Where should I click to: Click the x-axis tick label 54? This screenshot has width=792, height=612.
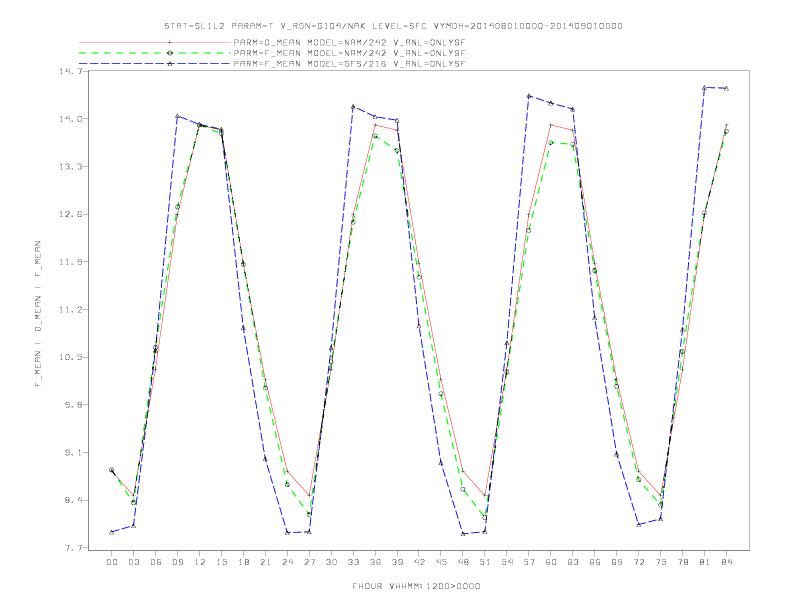tap(507, 562)
